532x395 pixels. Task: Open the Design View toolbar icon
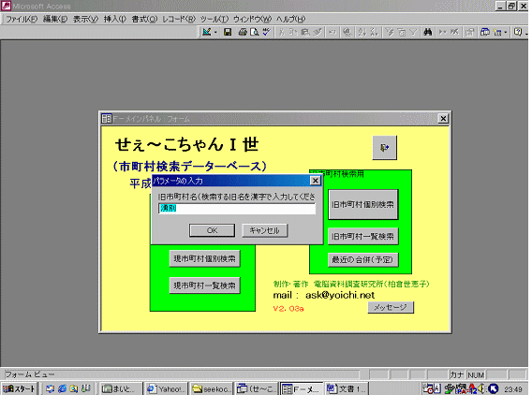(207, 32)
